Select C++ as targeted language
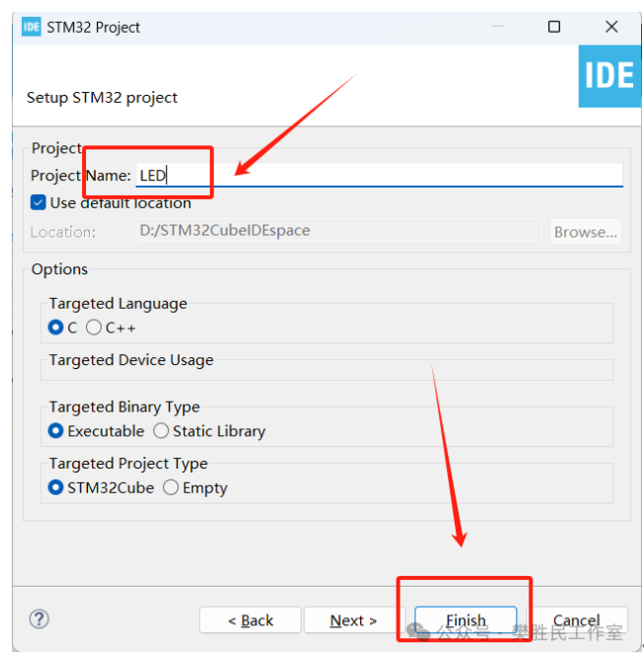 coord(94,328)
